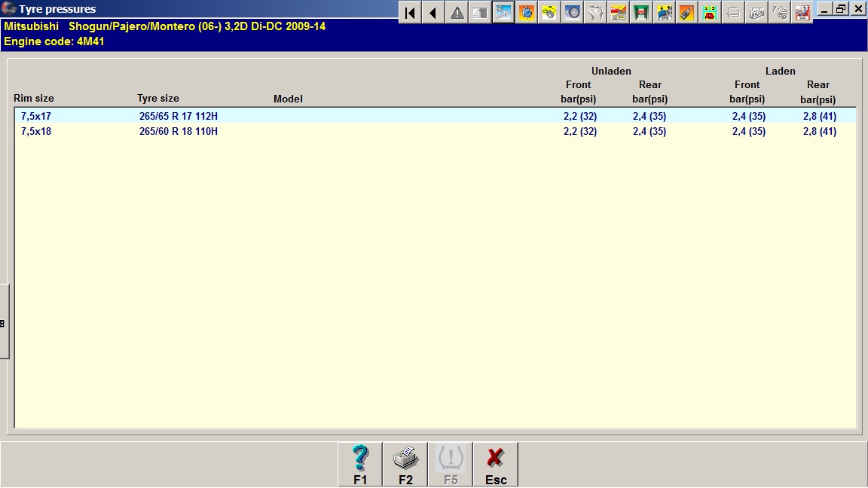Screen dimensions: 868x488
Task: Click the F5 tyre pressure warning button
Action: pos(451,465)
